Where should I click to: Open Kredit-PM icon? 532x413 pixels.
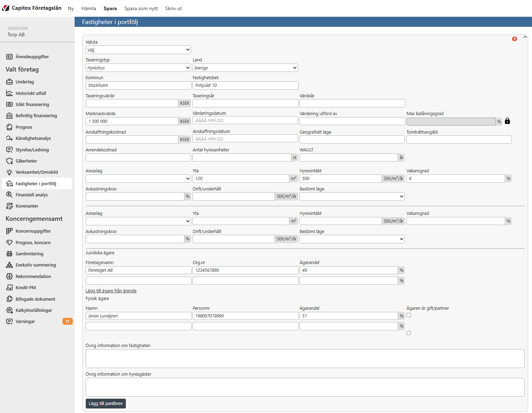pos(9,287)
